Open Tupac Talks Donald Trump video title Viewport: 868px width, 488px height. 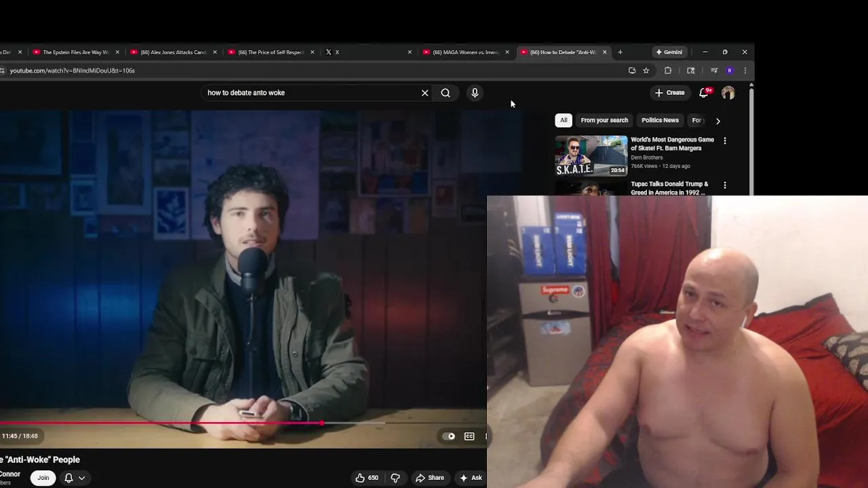(x=669, y=188)
